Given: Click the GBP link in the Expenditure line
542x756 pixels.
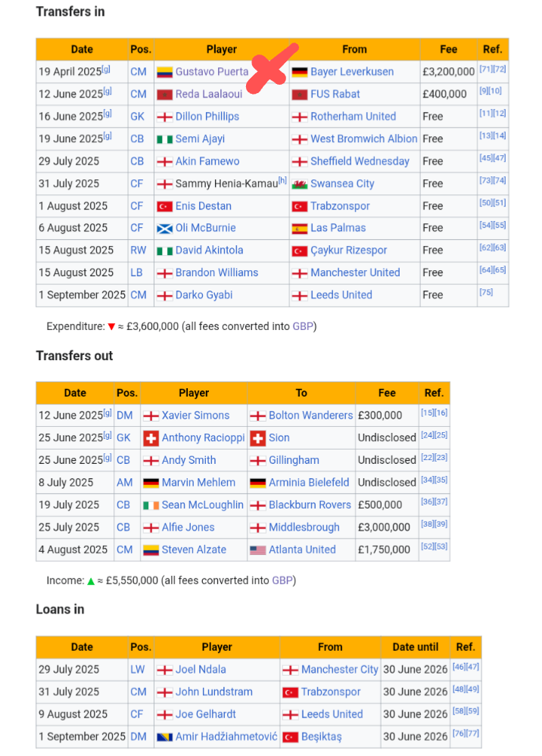Looking at the screenshot, I should pyautogui.click(x=303, y=326).
